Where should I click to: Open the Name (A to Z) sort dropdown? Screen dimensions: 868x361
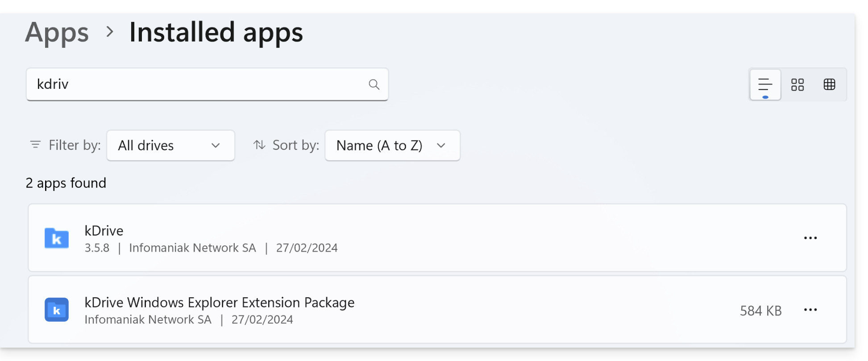pyautogui.click(x=392, y=145)
